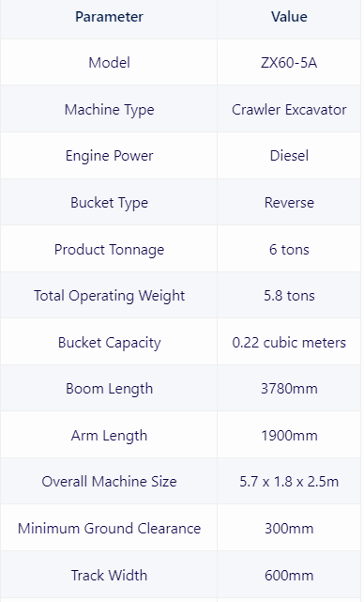Select the 5.7 x 1.8 x 2.5m value
Viewport: 364px width, 602px height.
coord(289,482)
